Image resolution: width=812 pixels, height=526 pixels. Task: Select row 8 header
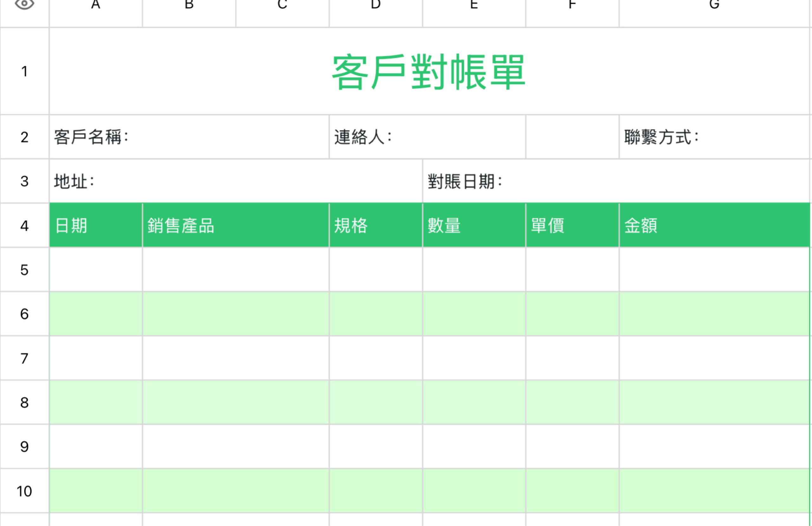pyautogui.click(x=24, y=403)
